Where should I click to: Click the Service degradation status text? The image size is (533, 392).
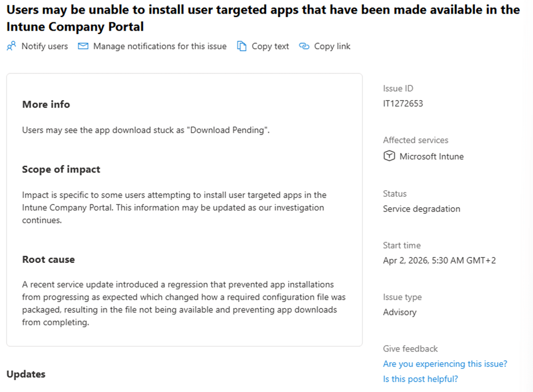421,209
